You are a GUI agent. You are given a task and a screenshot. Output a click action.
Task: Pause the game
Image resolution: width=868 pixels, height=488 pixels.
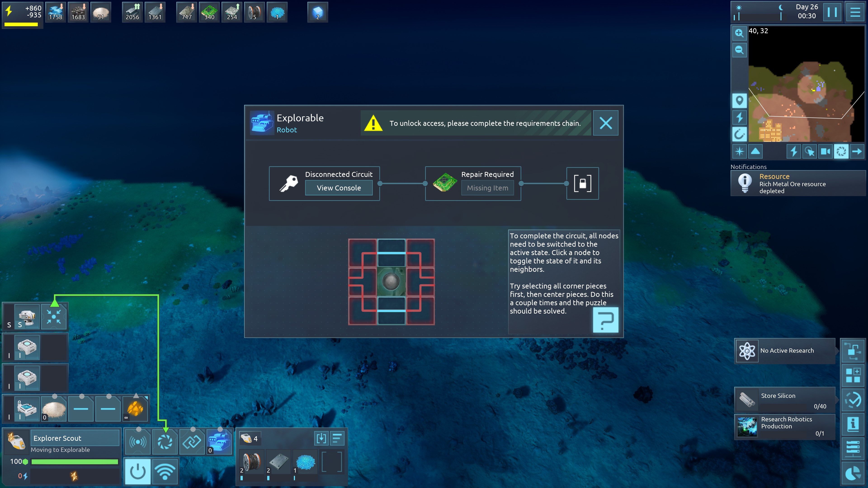832,12
